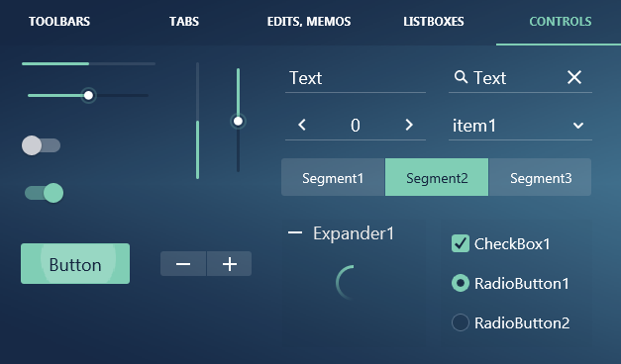Clear the search field with X icon

pos(574,77)
